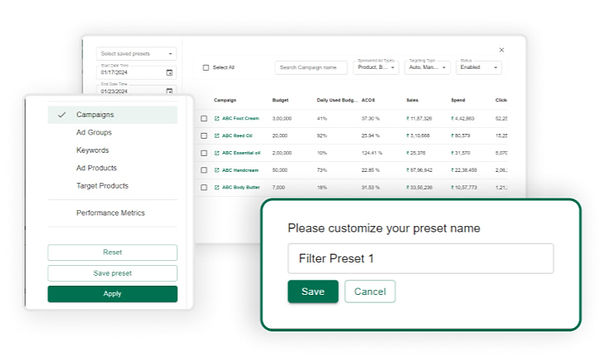Open calendar icon for start date 01/17/2024
Image resolution: width=600 pixels, height=363 pixels.
coord(169,72)
